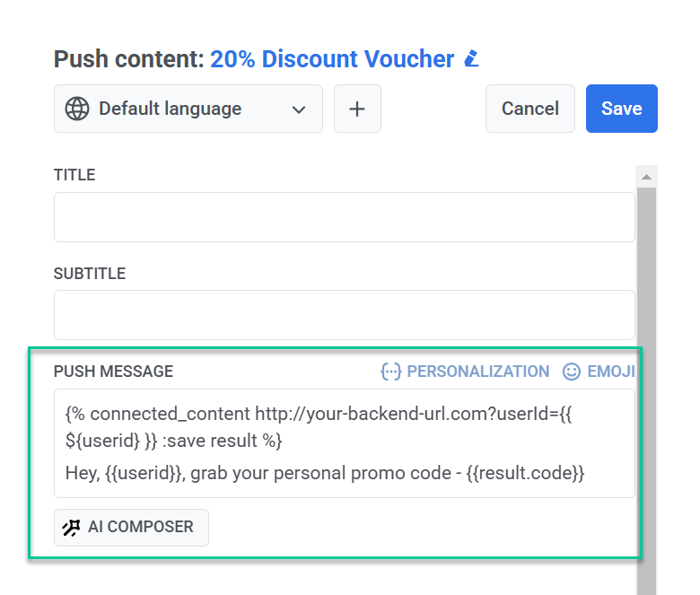Click the scrollbar up arrow
700x595 pixels.
point(646,174)
